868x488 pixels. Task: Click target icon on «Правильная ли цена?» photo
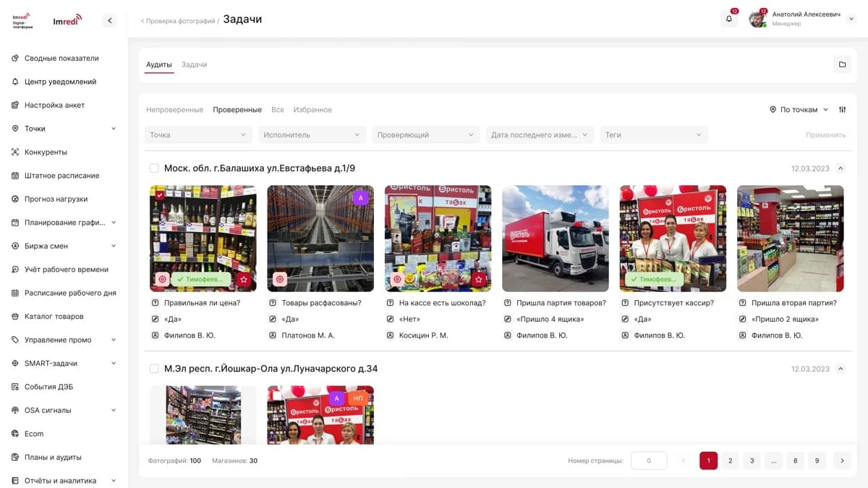tap(162, 279)
